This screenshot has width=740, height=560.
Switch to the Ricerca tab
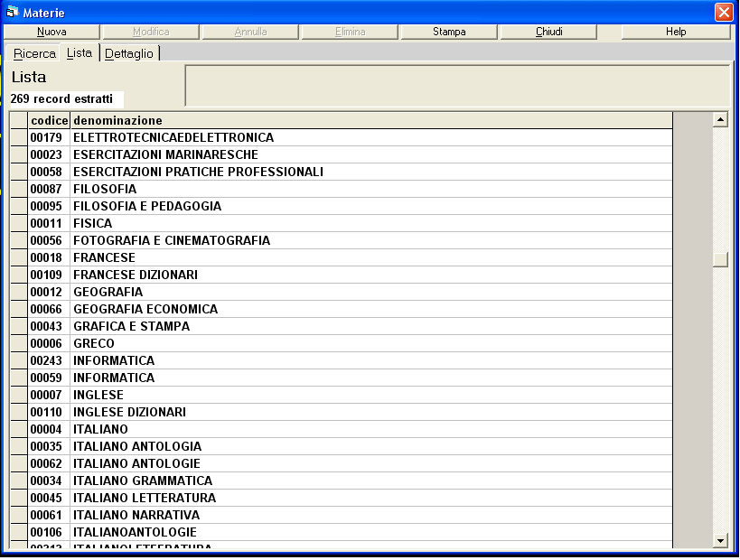click(x=34, y=53)
